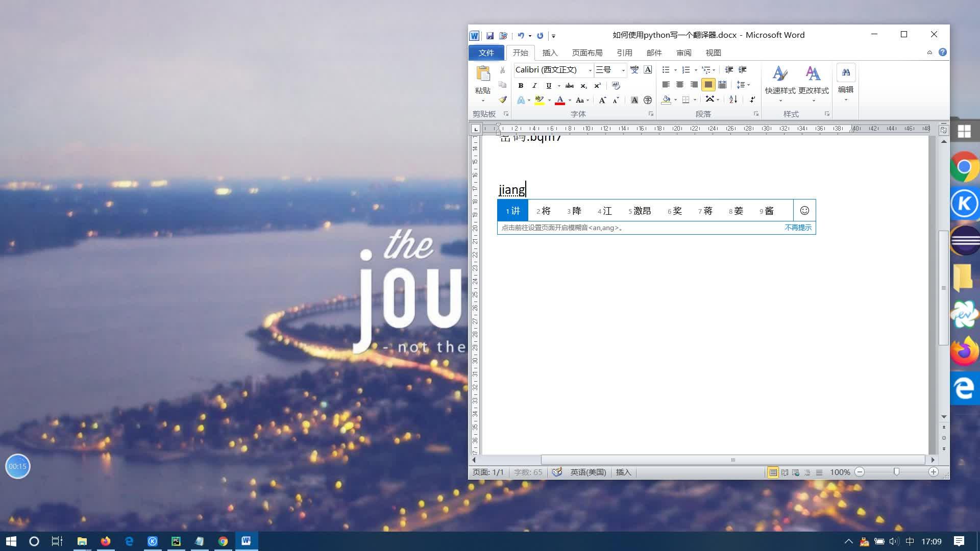Click the Sort A-Z paragraph icon
The image size is (980, 551).
[733, 99]
